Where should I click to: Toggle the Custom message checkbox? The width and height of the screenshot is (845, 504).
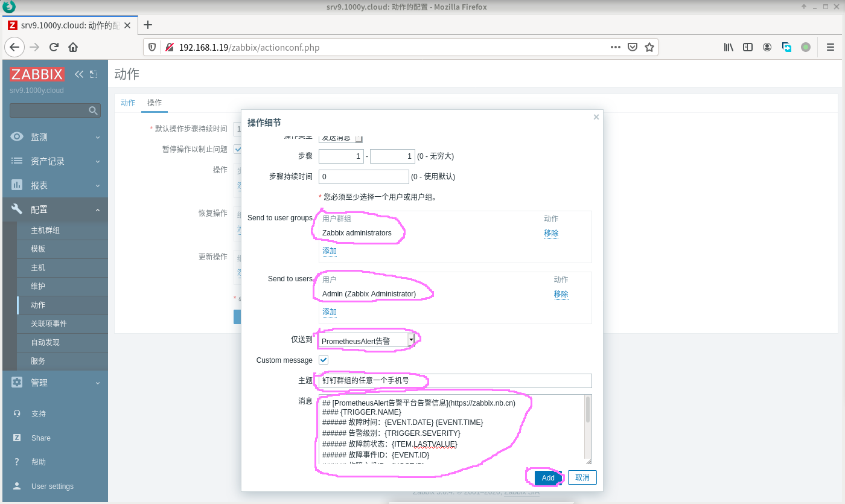324,360
